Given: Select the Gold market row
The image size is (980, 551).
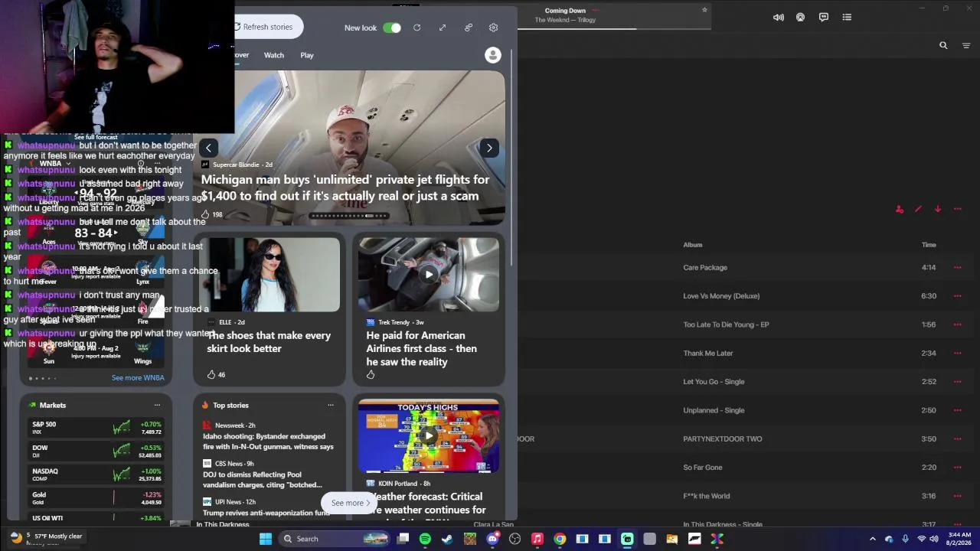Looking at the screenshot, I should (x=96, y=499).
